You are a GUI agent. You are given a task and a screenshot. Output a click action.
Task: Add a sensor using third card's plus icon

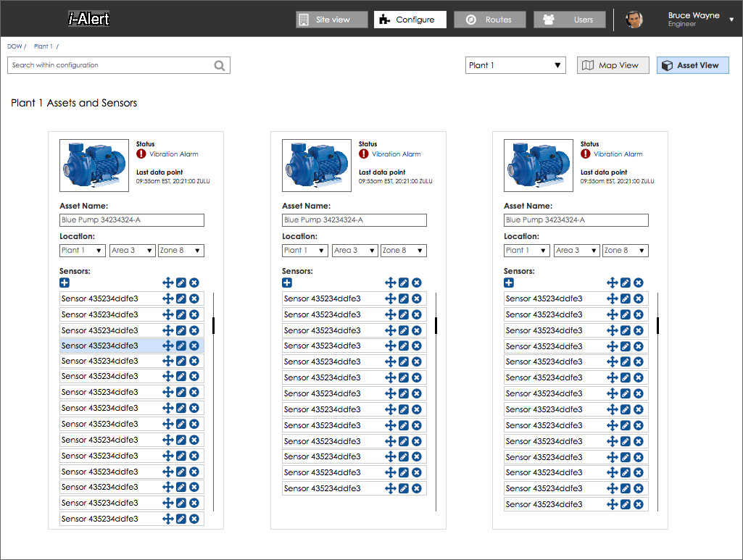coord(509,283)
